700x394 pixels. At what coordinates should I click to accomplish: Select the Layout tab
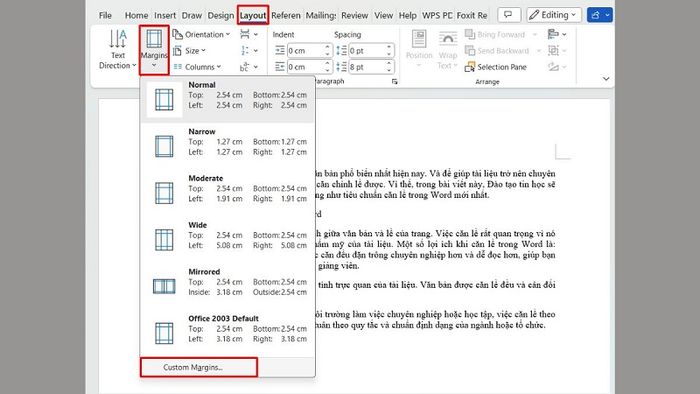[253, 15]
